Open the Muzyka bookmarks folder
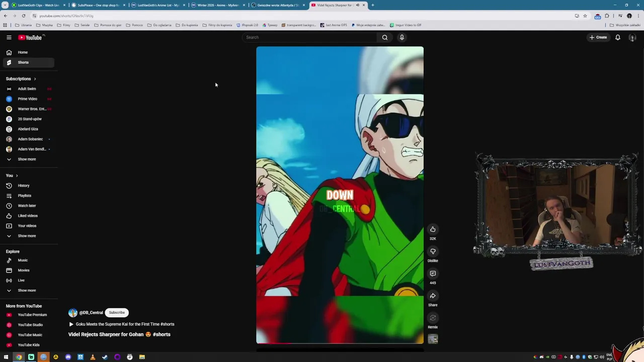This screenshot has width=644, height=362. pyautogui.click(x=45, y=25)
